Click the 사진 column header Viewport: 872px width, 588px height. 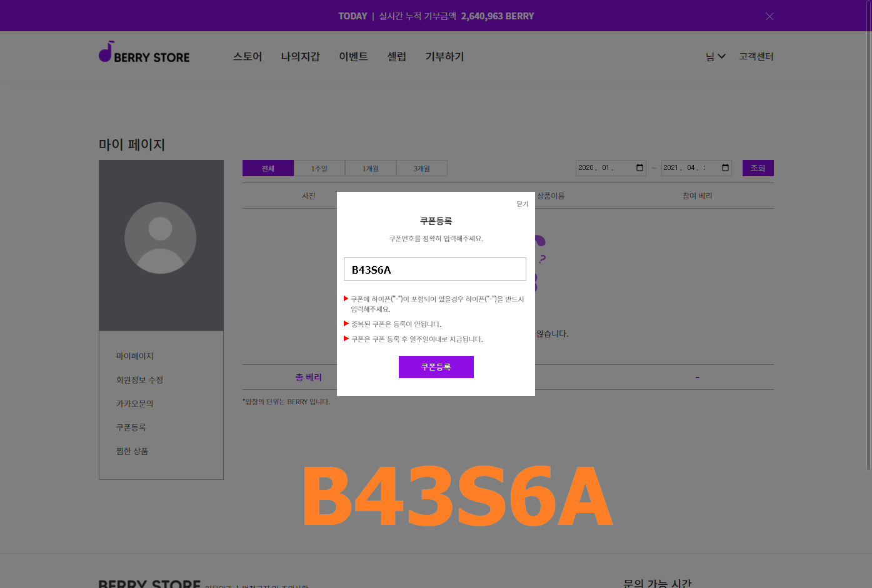click(x=309, y=196)
